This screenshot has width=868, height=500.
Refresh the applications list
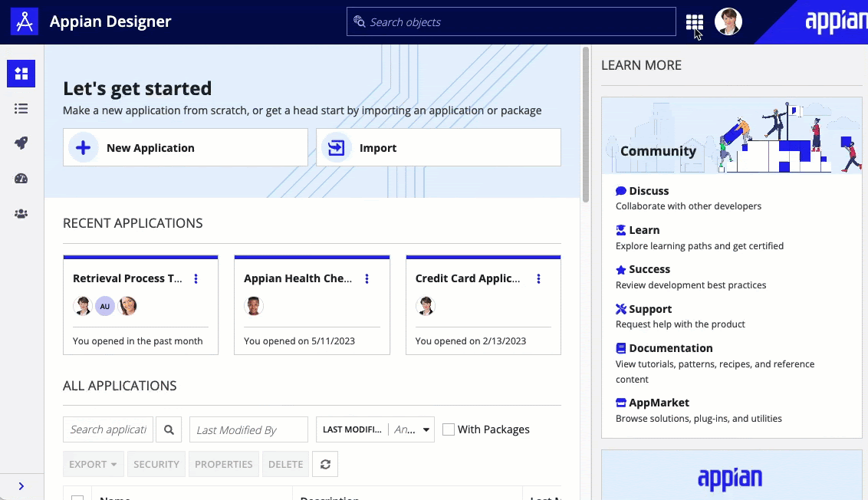click(325, 464)
